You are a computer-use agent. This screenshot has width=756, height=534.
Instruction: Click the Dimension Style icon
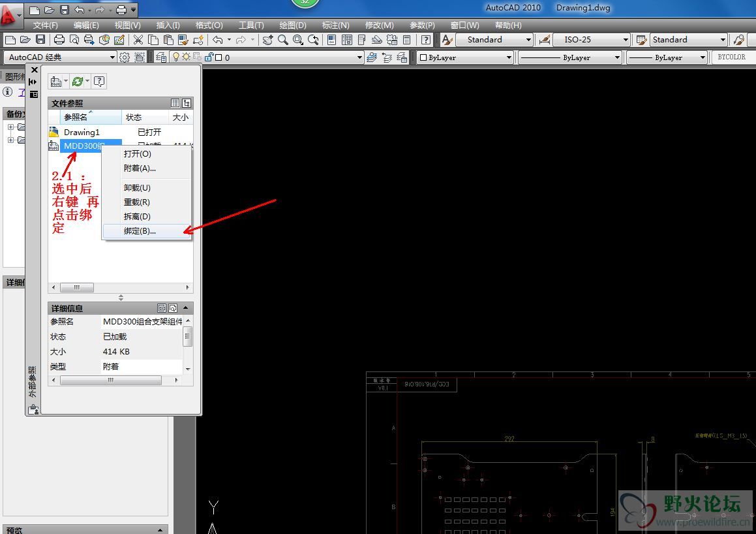pos(545,40)
